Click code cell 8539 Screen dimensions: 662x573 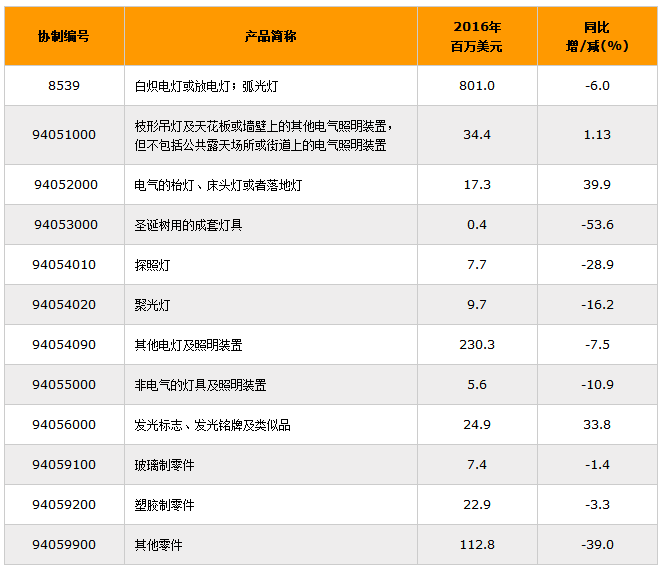(x=64, y=86)
